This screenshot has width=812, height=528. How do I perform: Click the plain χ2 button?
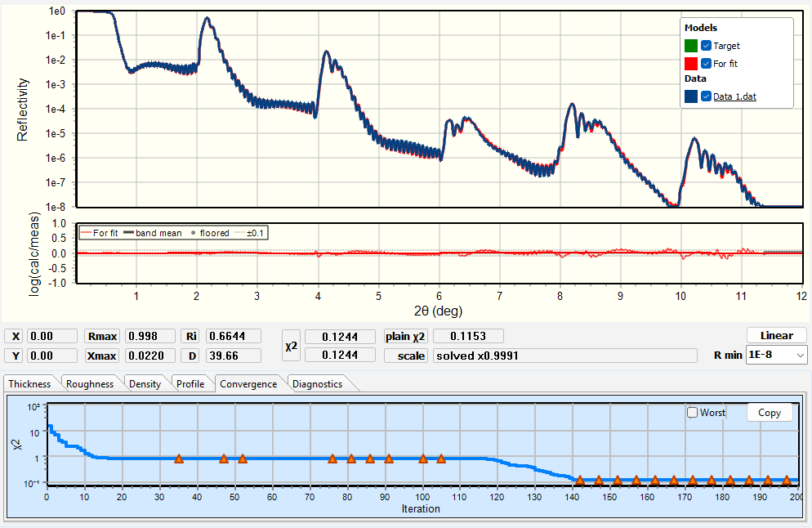(407, 336)
